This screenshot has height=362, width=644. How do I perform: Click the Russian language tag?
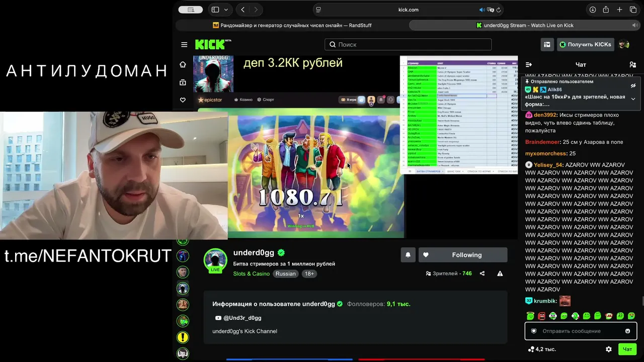tap(286, 274)
